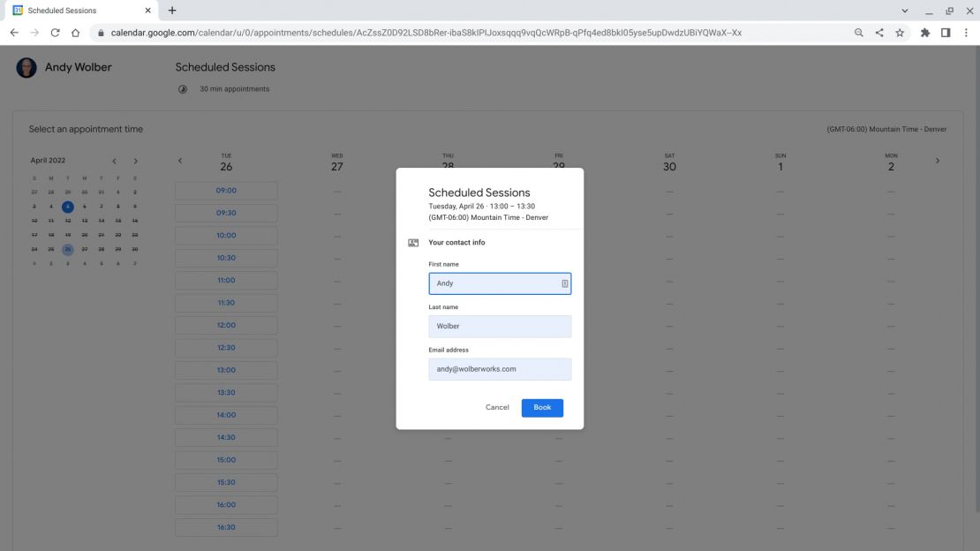The image size is (980, 551).
Task: Open the browser side panel icon
Action: [x=946, y=32]
